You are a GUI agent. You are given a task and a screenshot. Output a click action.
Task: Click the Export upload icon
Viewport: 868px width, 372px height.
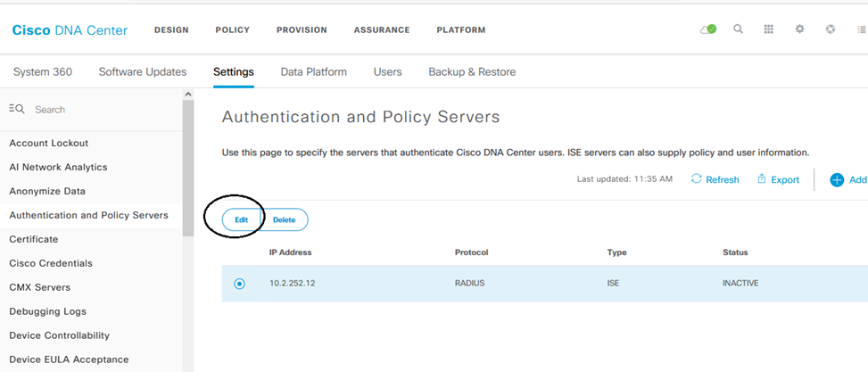click(x=762, y=178)
